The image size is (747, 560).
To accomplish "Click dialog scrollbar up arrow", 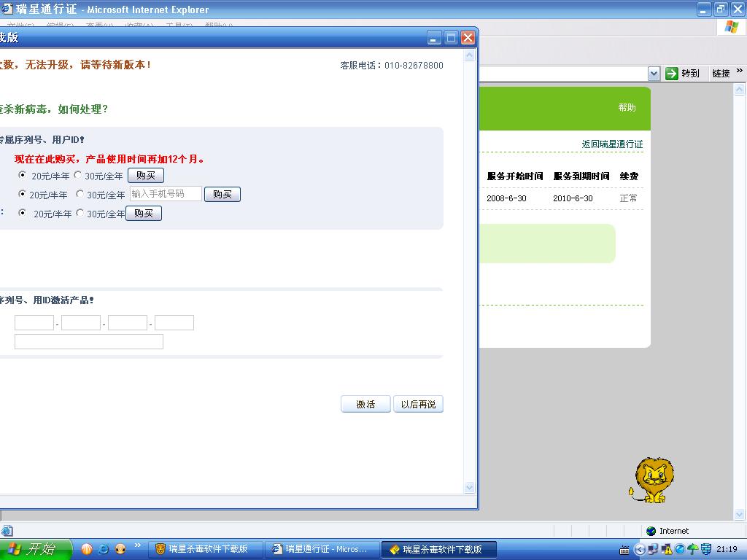I will coord(469,55).
